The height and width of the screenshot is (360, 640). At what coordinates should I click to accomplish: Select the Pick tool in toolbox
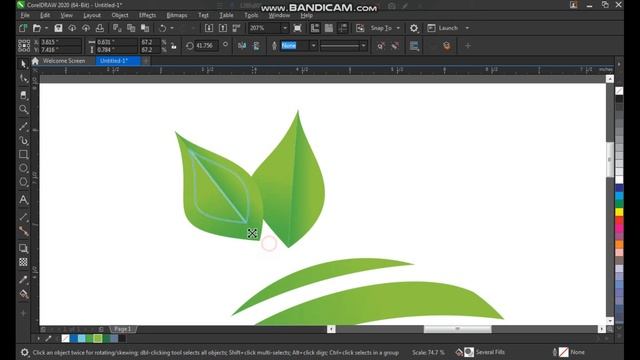click(x=23, y=64)
